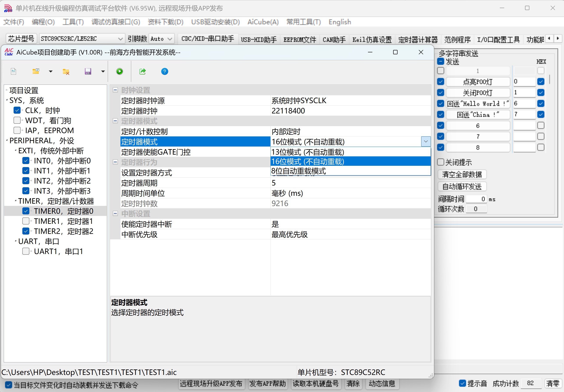The image size is (564, 392).
Task: Open the timer mode dropdown arrow
Action: 426,142
